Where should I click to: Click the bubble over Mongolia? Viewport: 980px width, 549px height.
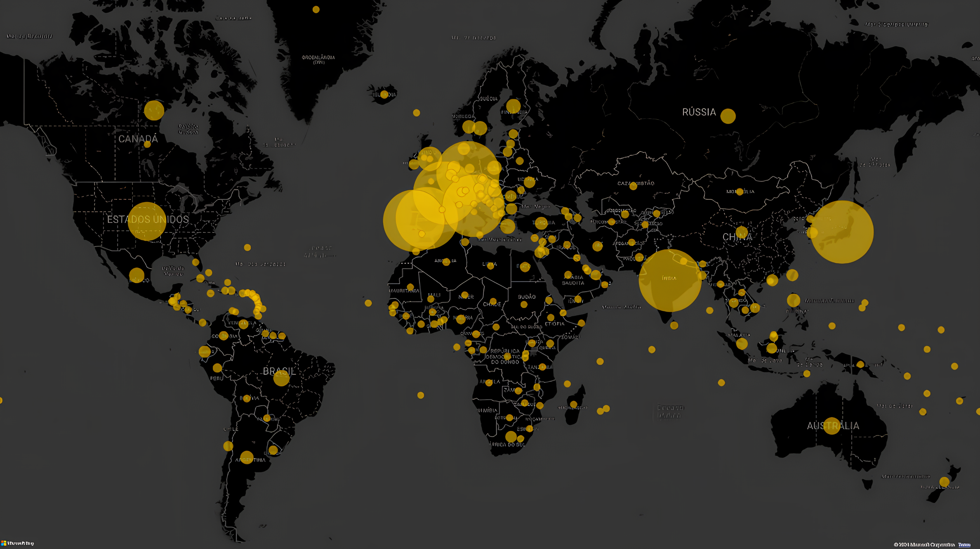coord(740,192)
